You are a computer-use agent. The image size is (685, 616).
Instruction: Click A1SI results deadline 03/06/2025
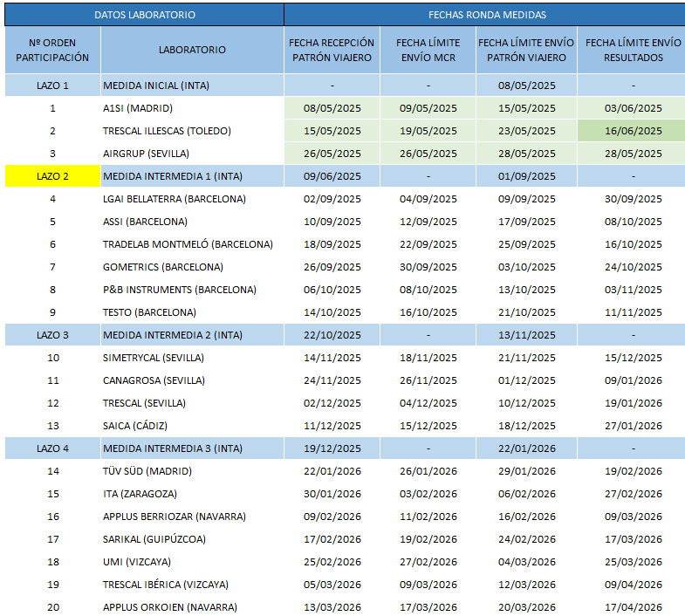(x=632, y=108)
